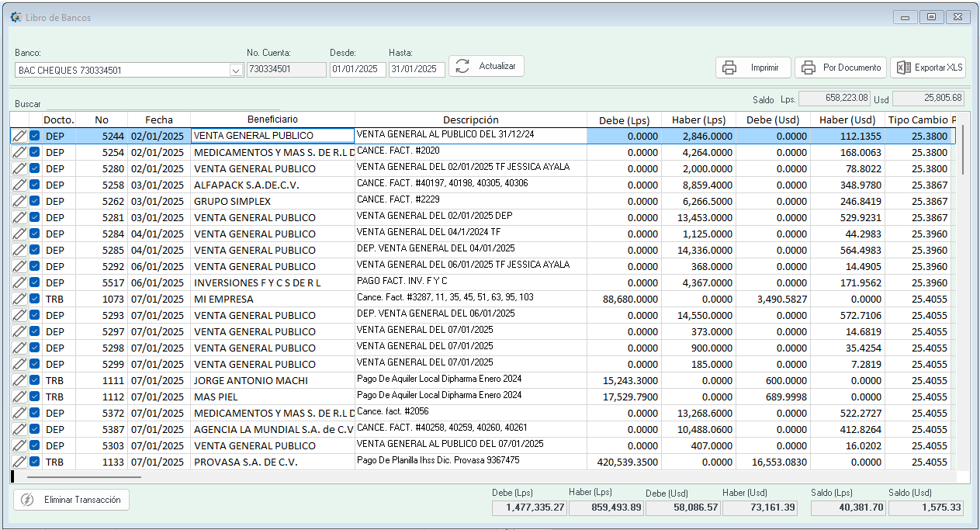
Task: Click the pencil edit icon for deposit 5244
Action: [x=19, y=136]
